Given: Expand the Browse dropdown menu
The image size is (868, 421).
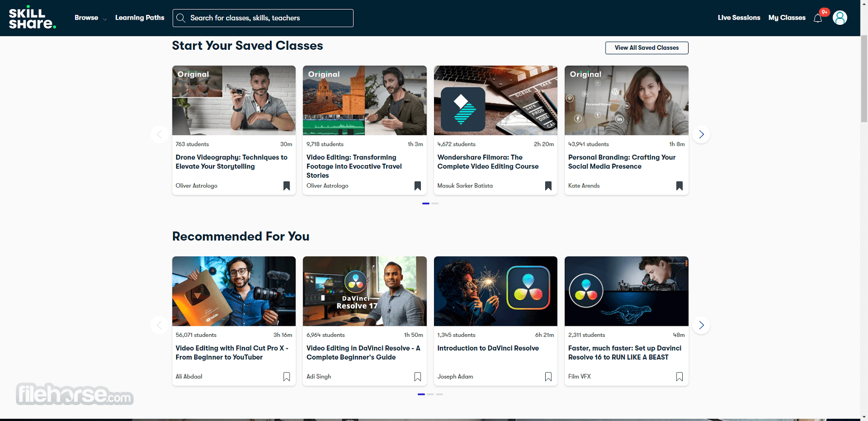Looking at the screenshot, I should (x=91, y=18).
